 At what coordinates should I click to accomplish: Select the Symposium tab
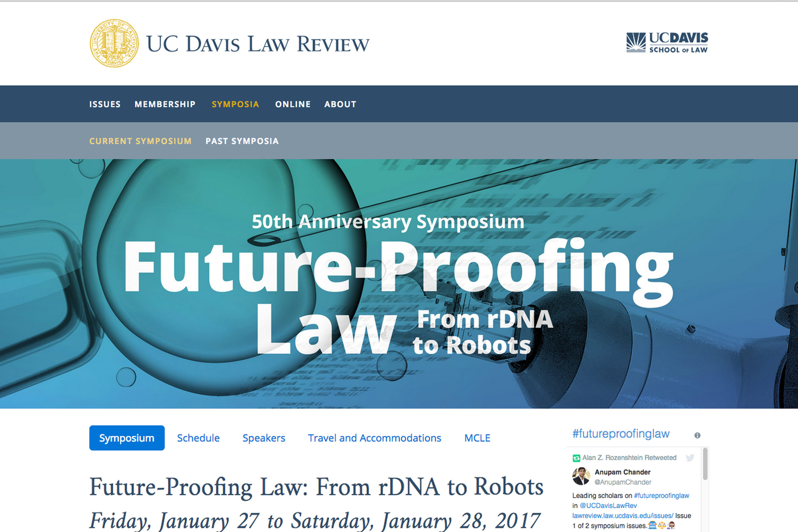pos(126,438)
